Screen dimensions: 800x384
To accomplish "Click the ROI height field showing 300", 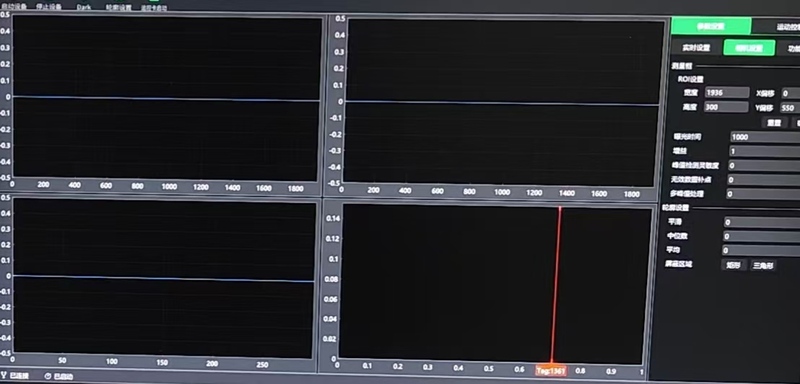I will pyautogui.click(x=726, y=107).
